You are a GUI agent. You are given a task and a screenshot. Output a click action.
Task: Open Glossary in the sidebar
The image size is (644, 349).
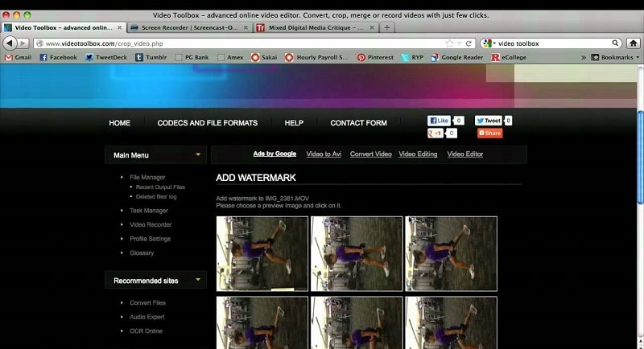[142, 253]
